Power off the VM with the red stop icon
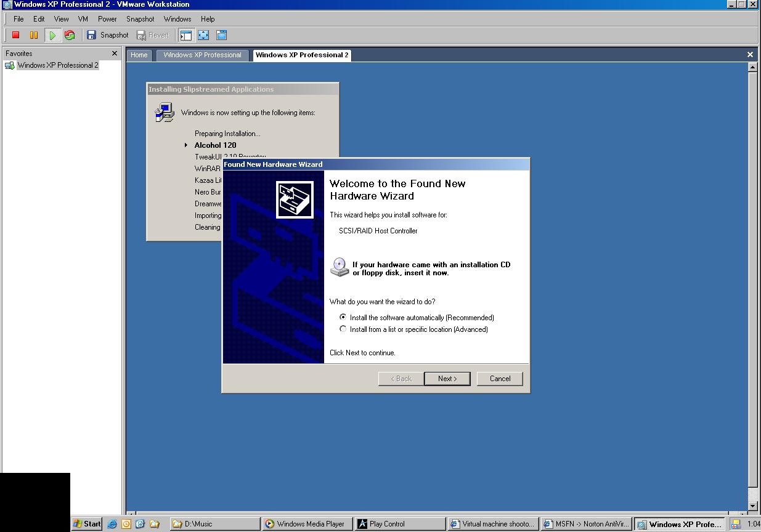 pyautogui.click(x=16, y=35)
